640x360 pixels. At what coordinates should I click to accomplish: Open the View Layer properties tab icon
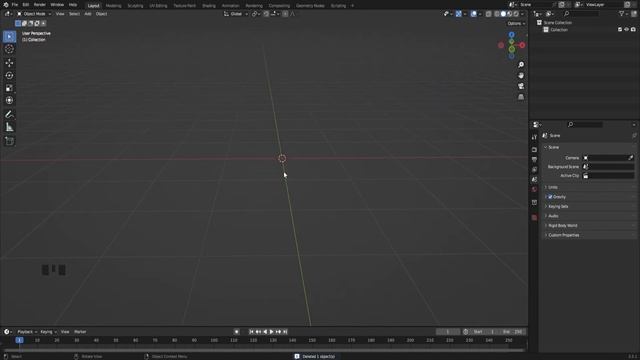[534, 169]
